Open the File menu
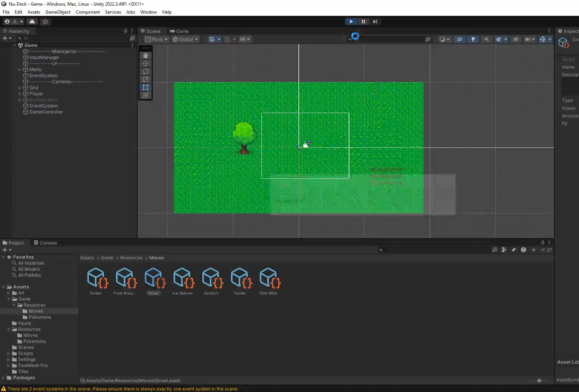This screenshot has height=392, width=579. click(x=6, y=12)
